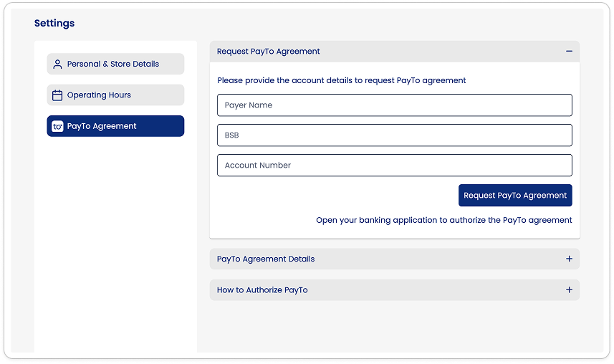Click the Settings page heading

(x=54, y=23)
